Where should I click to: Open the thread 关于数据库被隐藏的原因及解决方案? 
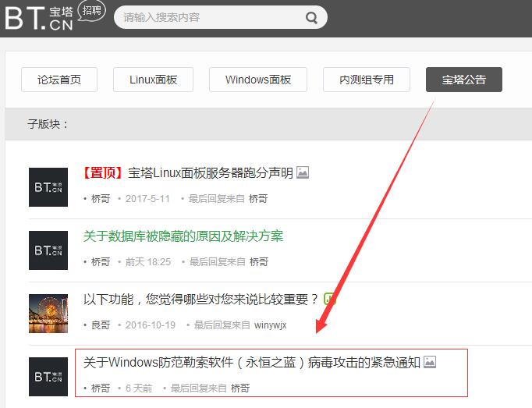point(183,236)
